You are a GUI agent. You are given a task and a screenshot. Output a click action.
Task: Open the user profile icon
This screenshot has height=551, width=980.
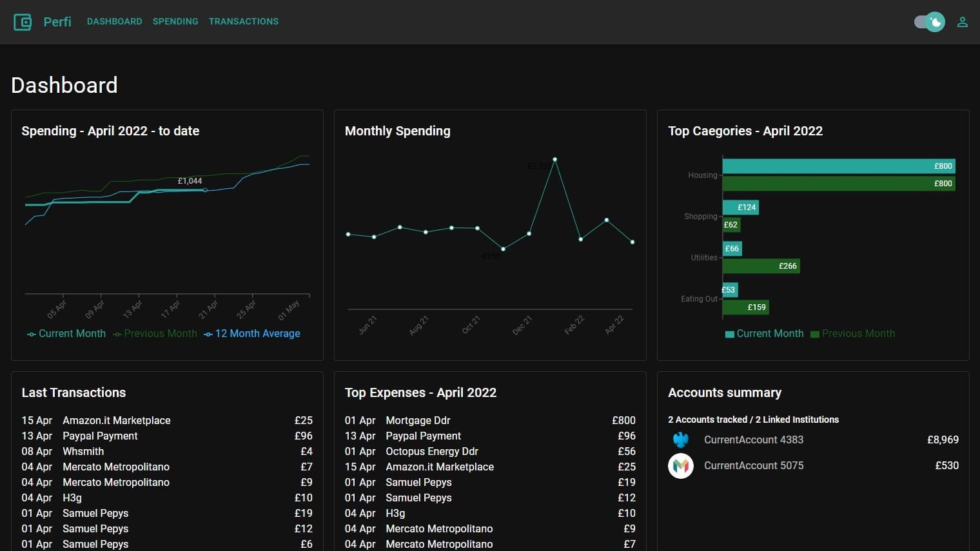(x=962, y=22)
